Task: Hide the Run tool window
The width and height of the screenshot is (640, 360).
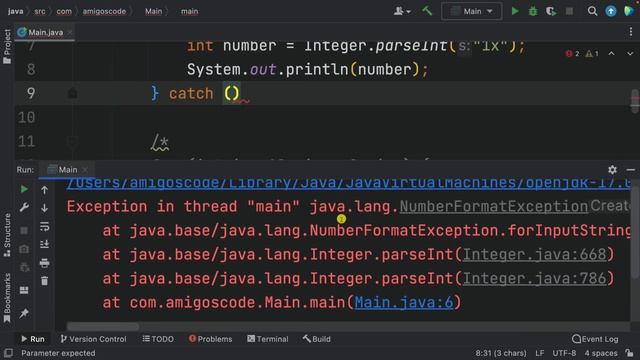Action: click(631, 169)
